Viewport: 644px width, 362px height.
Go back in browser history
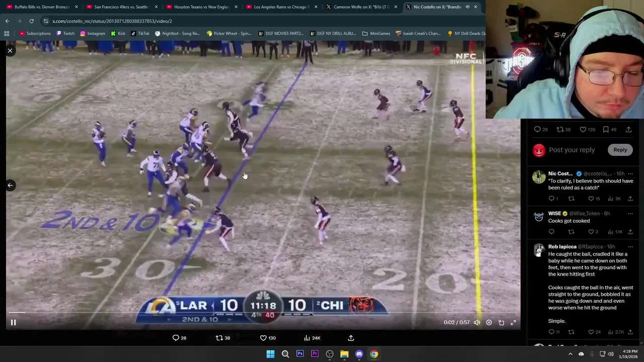7,21
